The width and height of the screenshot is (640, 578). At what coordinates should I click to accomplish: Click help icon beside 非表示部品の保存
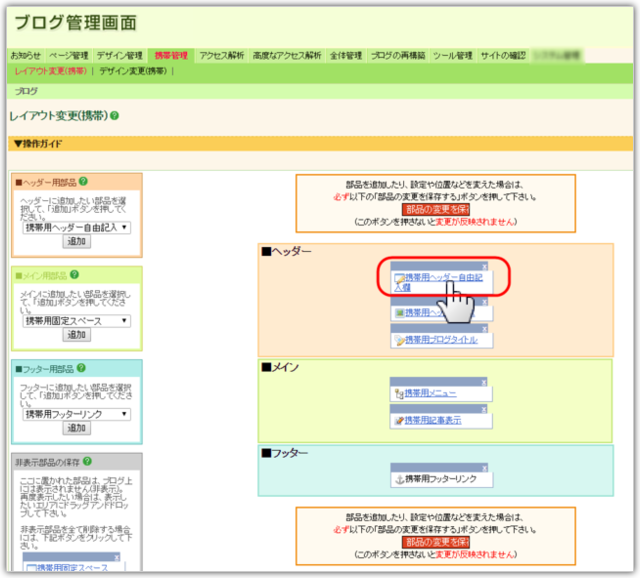tap(89, 461)
